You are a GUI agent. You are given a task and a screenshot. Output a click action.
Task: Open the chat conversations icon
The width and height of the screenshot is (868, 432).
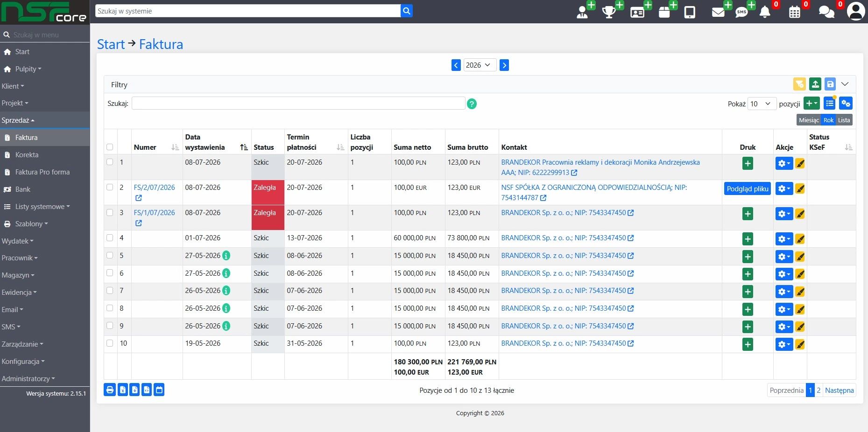click(826, 12)
